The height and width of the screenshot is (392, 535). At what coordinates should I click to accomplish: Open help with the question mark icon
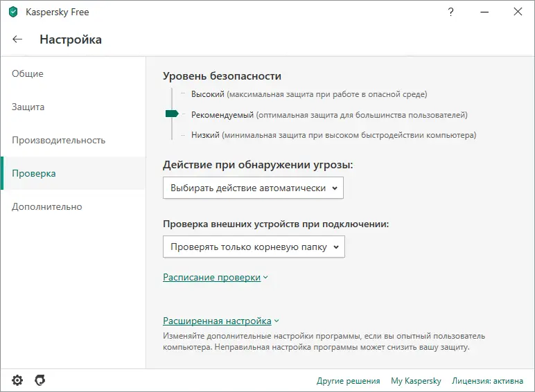tap(451, 12)
